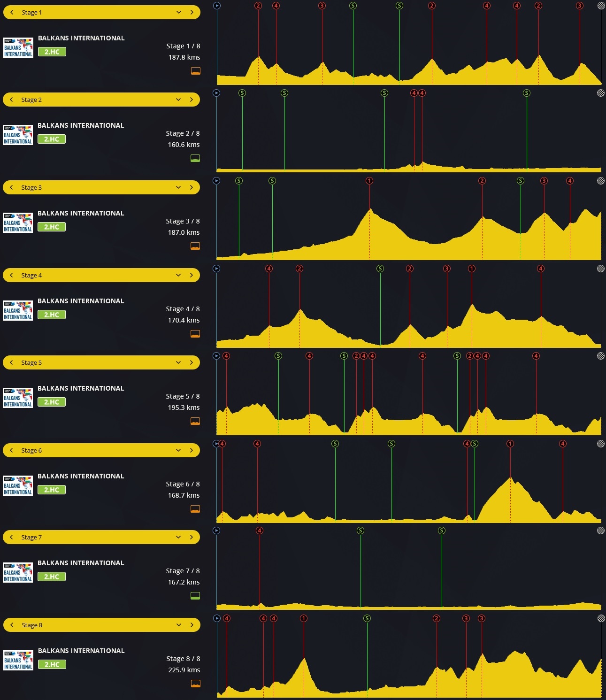The height and width of the screenshot is (700, 606).
Task: Click next arrow on Stage 4 selector
Action: 192,275
